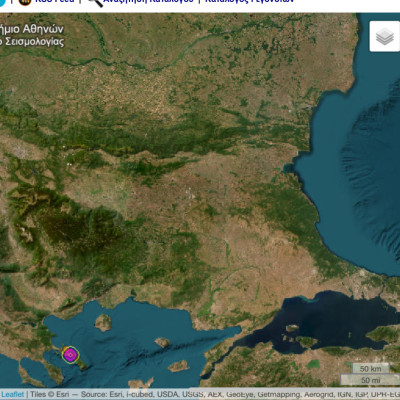The image size is (400, 400).
Task: Open the Leaflet attribution link
Action: tap(13, 394)
